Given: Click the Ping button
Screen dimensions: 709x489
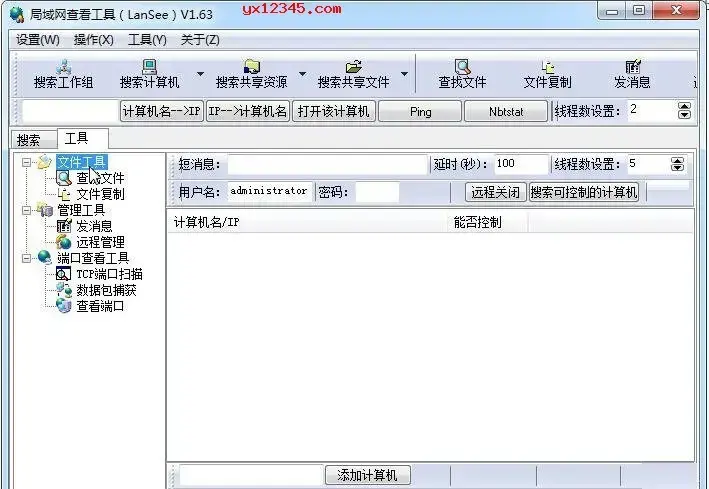Looking at the screenshot, I should (x=420, y=111).
